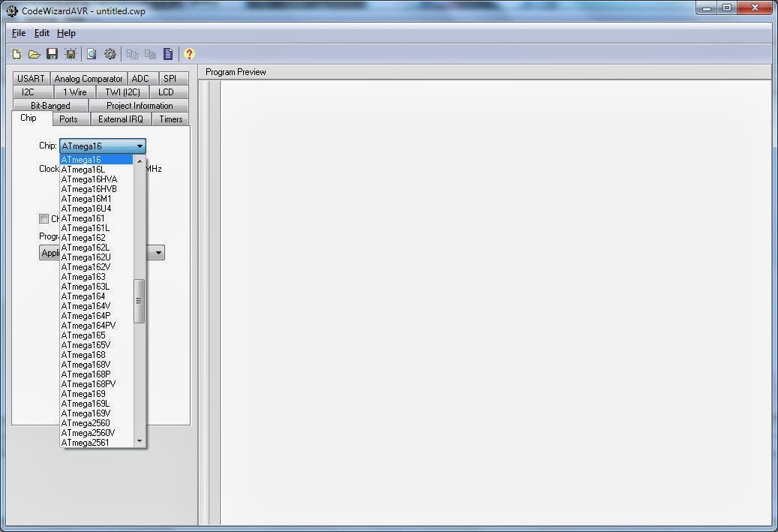Select ATmega168PV from the chip list
Screen dimensions: 778x532
(96, 384)
